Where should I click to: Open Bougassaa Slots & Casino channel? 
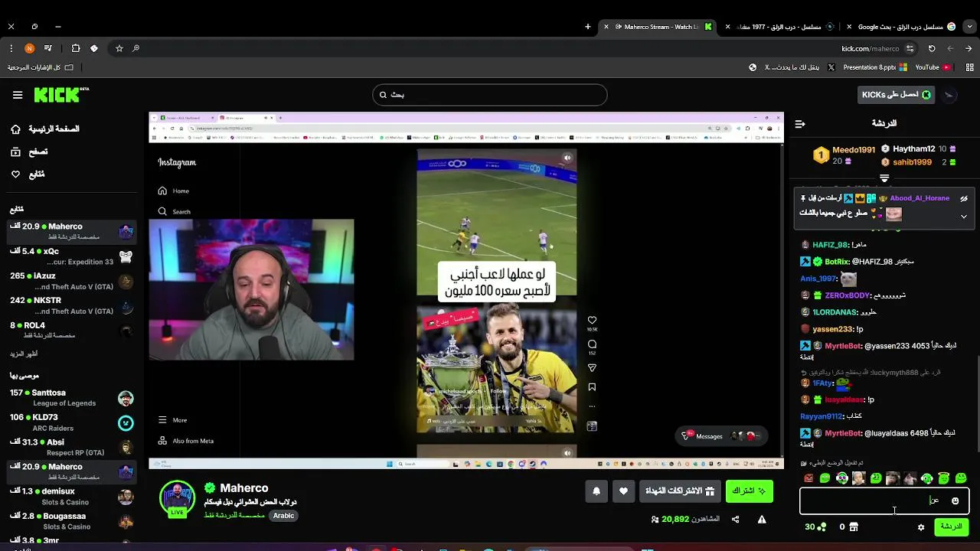click(x=71, y=520)
